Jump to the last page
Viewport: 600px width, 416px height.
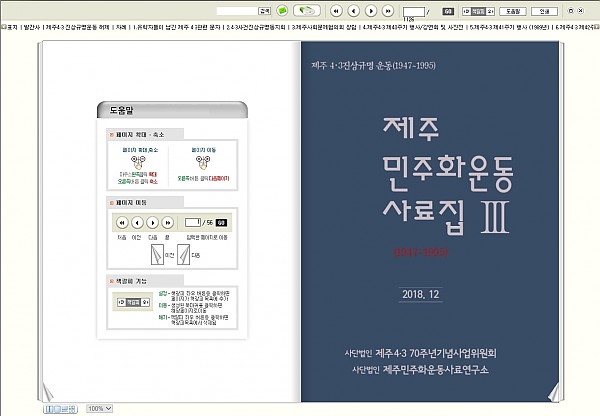(x=388, y=11)
